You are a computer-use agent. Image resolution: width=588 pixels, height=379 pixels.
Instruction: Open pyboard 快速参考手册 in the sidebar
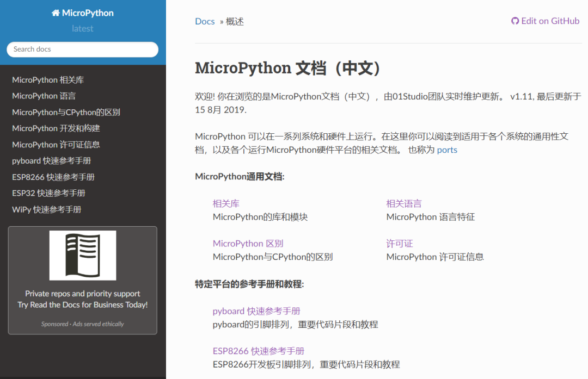(52, 160)
